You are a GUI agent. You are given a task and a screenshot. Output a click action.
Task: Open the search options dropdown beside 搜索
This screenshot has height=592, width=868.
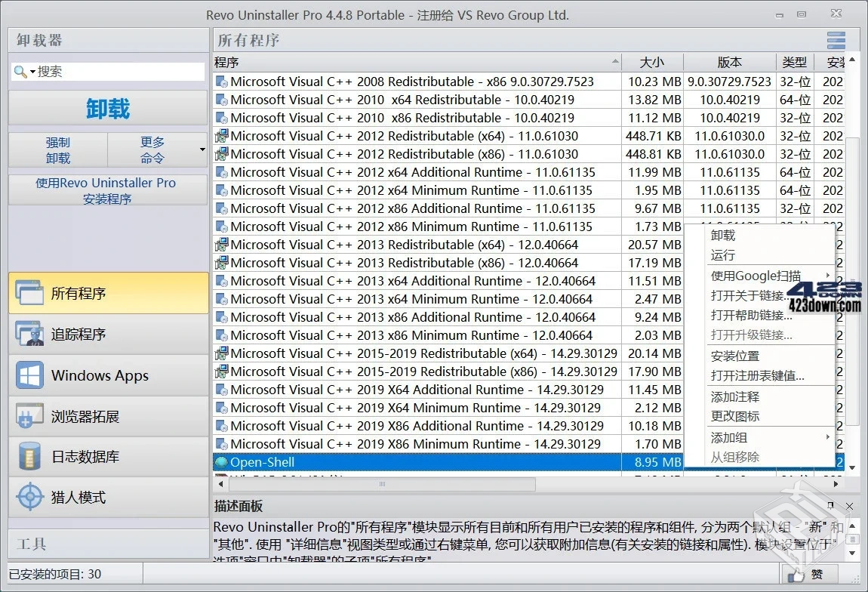[30, 71]
